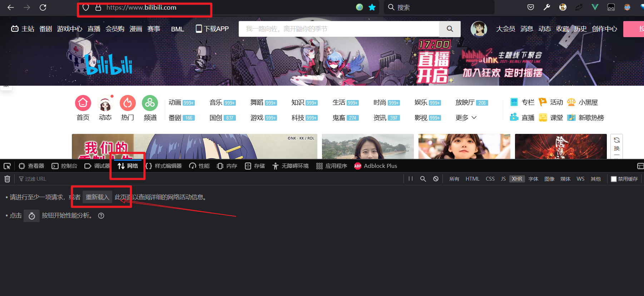Go back with the browser back arrow

click(11, 7)
